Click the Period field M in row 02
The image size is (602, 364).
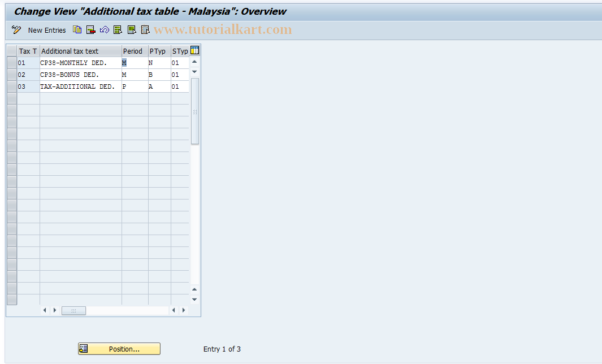pyautogui.click(x=135, y=75)
